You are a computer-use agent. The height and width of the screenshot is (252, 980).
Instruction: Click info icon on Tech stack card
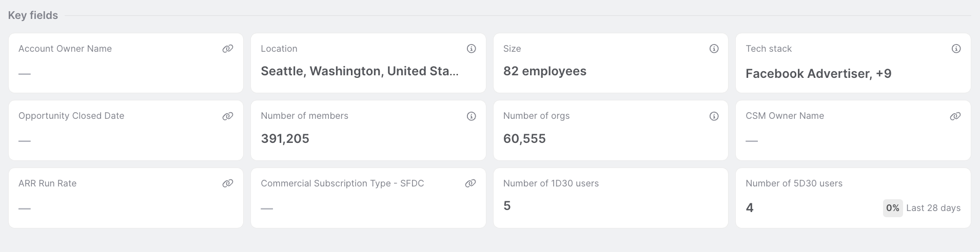pyautogui.click(x=956, y=49)
